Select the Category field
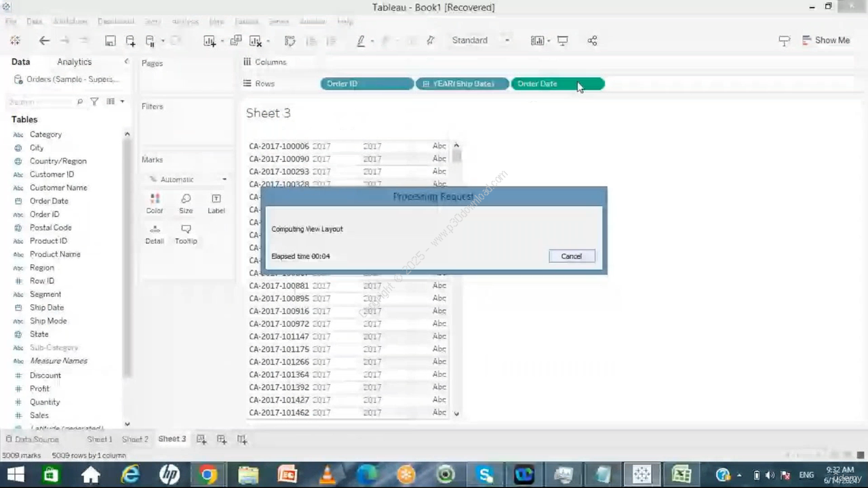 coord(45,134)
